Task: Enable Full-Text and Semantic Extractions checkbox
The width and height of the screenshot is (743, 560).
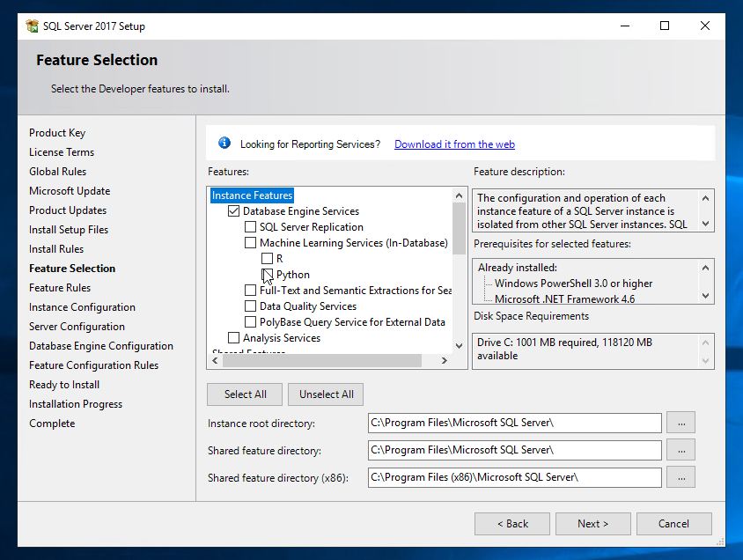Action: [x=250, y=290]
